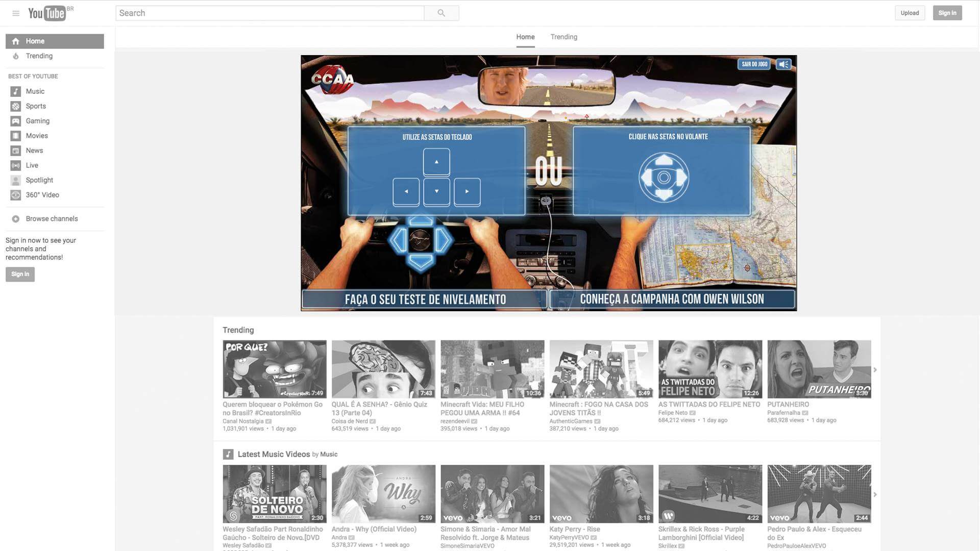Click the CCAA logo in the ad
The image size is (980, 551).
coord(333,79)
